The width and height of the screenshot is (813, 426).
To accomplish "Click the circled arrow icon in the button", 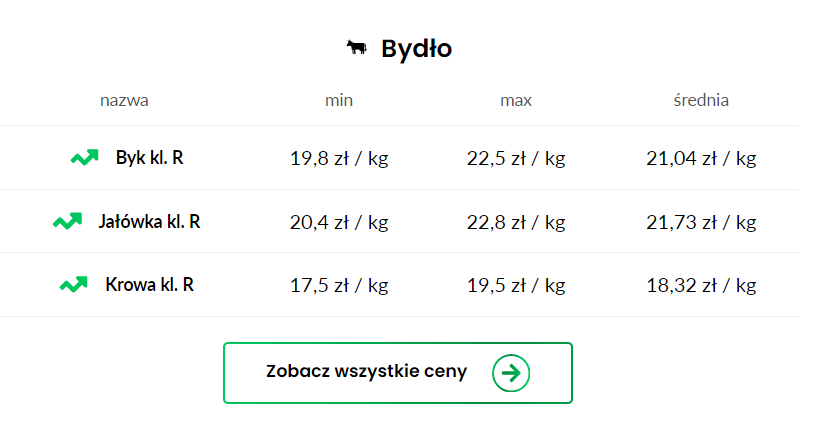I will (511, 373).
